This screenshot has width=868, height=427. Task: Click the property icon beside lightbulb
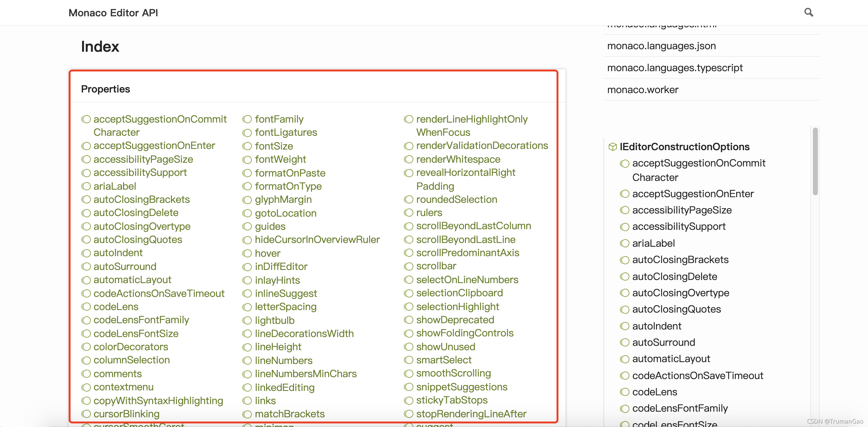click(x=247, y=320)
